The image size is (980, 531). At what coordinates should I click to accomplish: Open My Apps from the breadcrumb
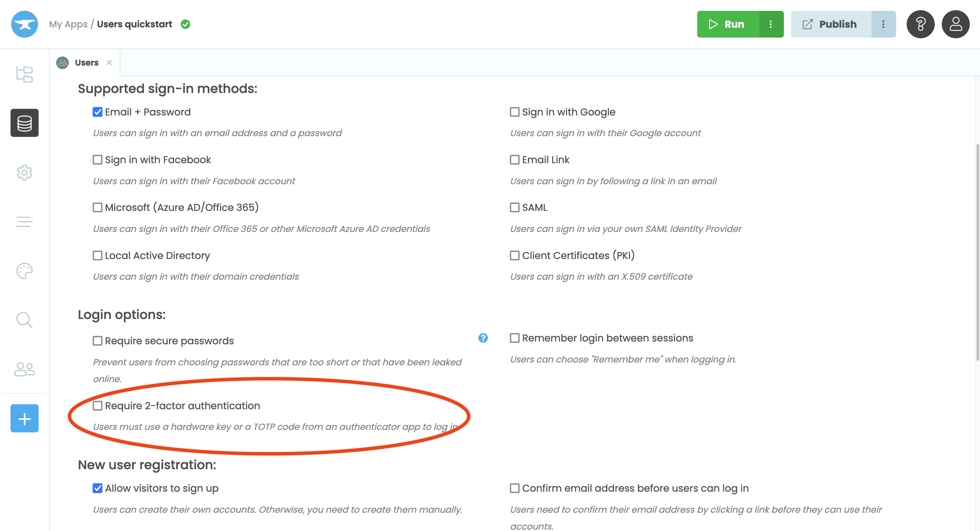coord(68,24)
